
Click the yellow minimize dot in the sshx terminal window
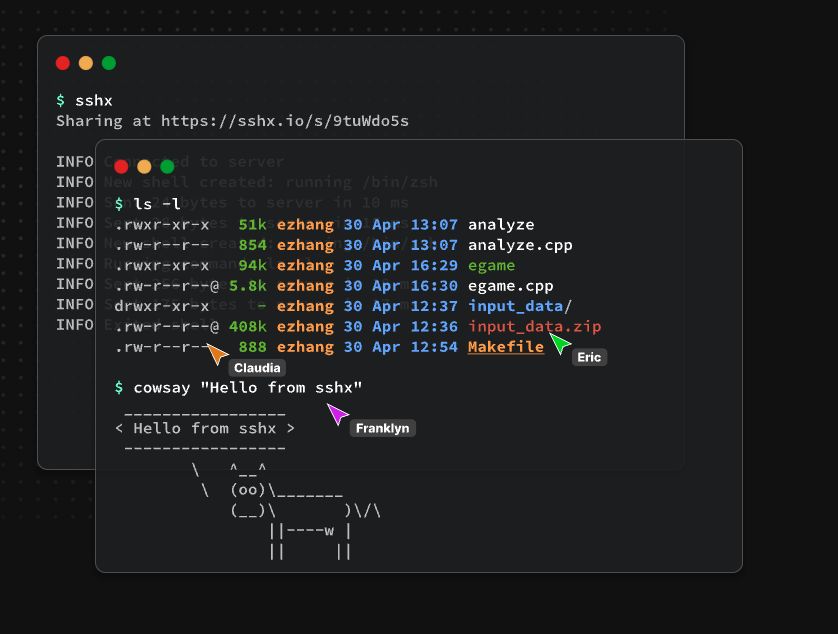point(86,63)
